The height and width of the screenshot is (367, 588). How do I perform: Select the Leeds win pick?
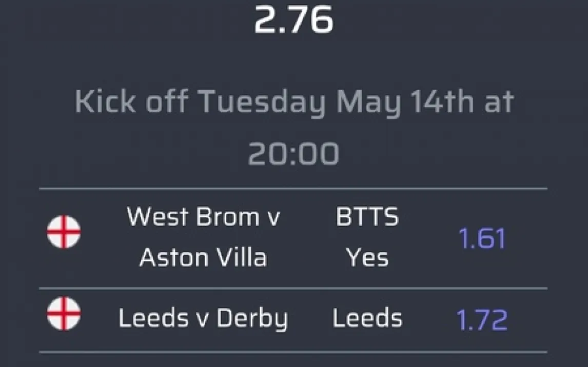click(x=367, y=318)
